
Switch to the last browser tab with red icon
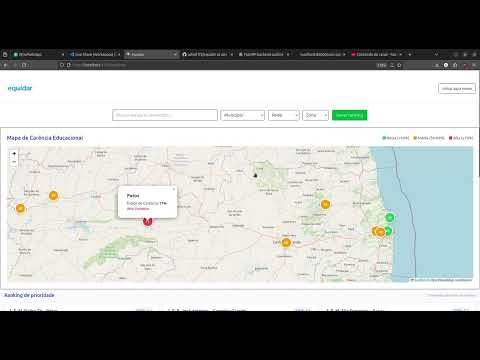tap(377, 54)
